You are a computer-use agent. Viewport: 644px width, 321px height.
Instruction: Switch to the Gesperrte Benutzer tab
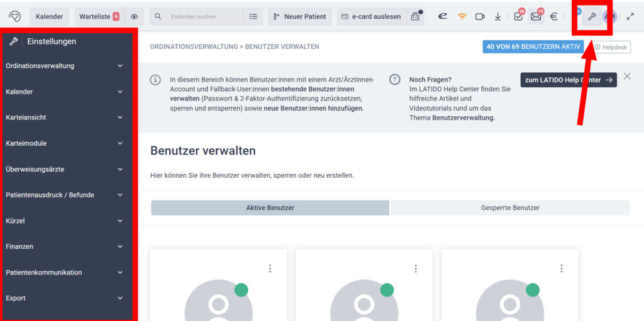[x=510, y=208]
